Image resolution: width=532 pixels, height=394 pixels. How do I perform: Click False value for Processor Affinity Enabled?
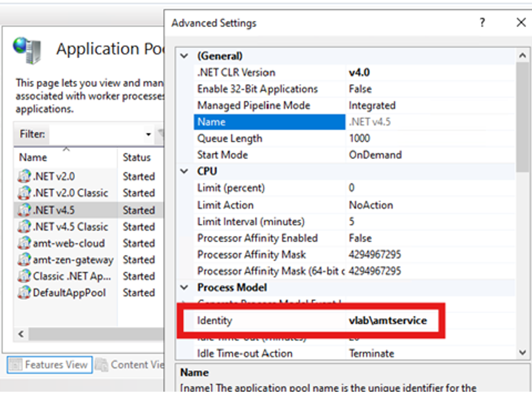[x=360, y=238]
